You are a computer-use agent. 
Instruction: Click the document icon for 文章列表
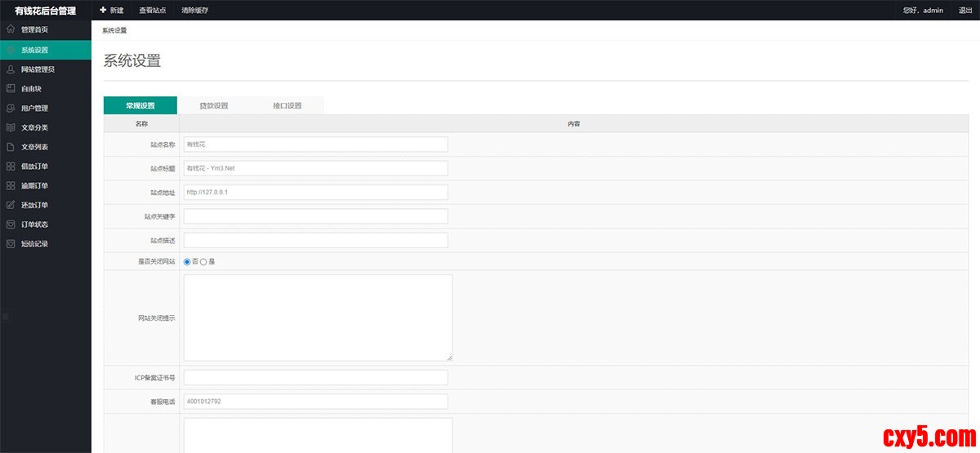[x=11, y=147]
